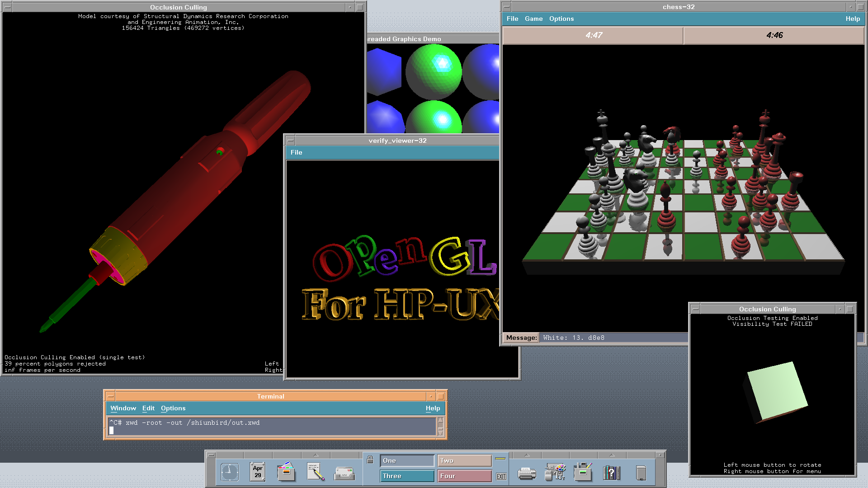This screenshot has width=868, height=488.
Task: Launch the File Manager drawer icon
Action: [286, 472]
